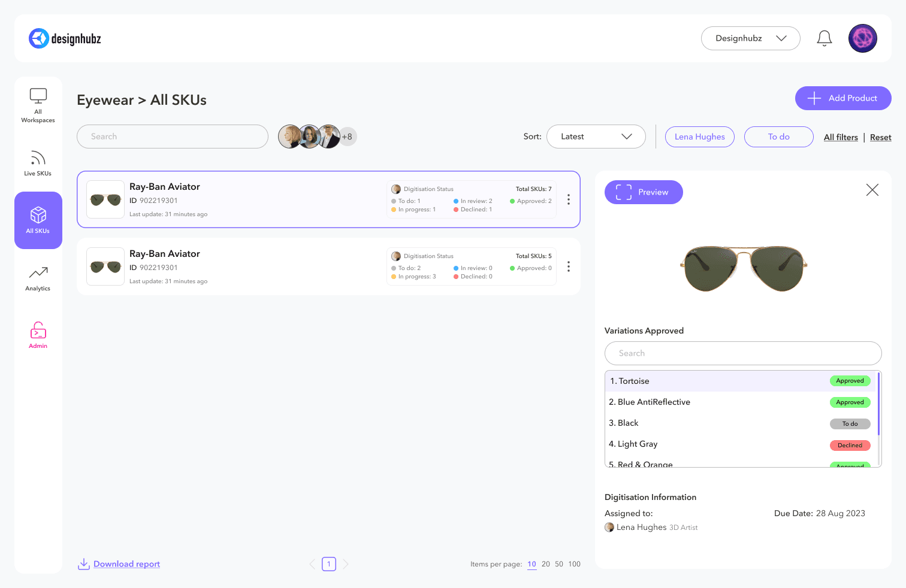This screenshot has width=906, height=588.
Task: Select page 1 in pagination
Action: tap(329, 564)
